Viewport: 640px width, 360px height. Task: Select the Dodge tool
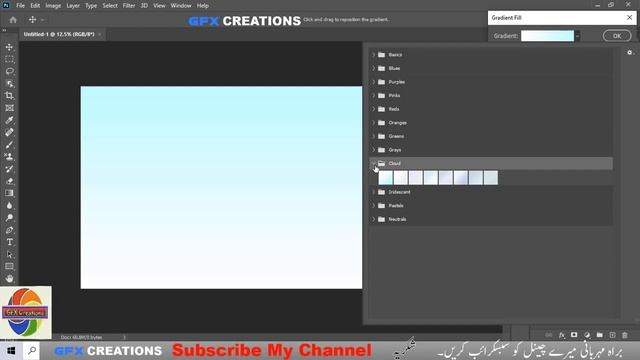coord(9,218)
